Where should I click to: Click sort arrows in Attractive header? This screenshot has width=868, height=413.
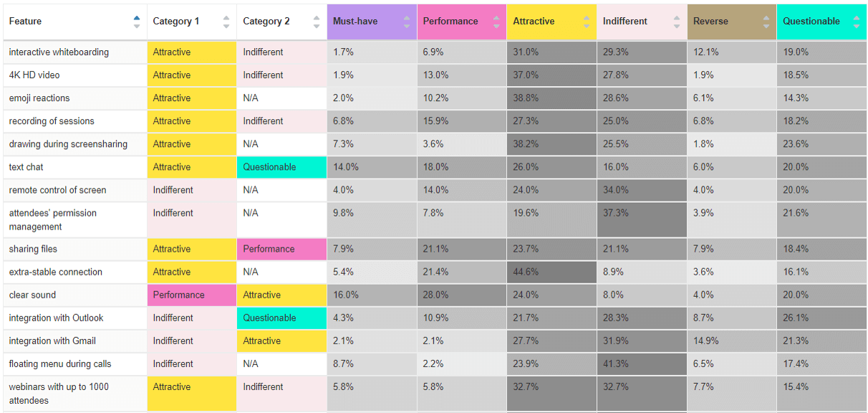point(587,22)
